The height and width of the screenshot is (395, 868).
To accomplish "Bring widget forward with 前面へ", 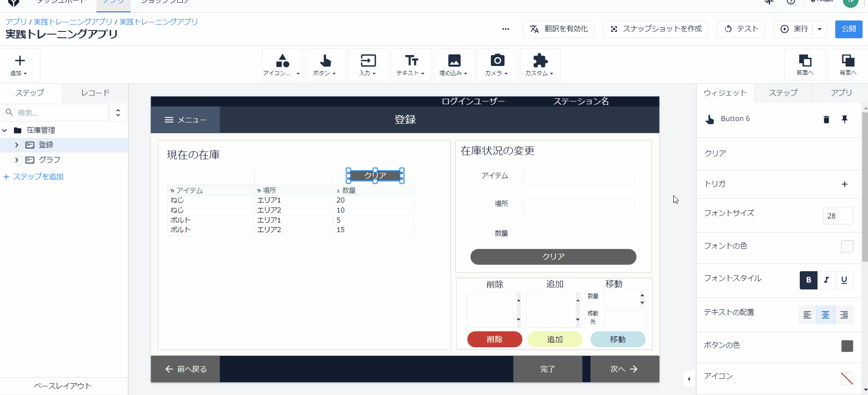I will 805,65.
